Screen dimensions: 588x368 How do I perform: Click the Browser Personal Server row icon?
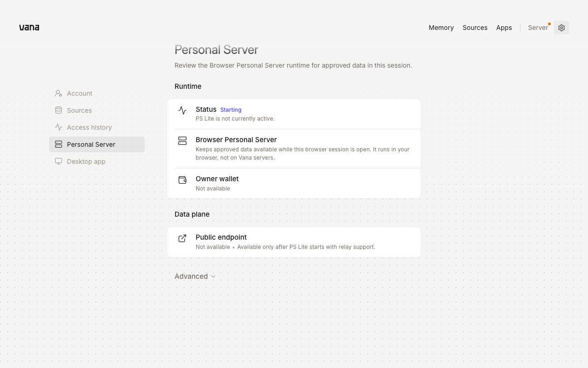[182, 141]
